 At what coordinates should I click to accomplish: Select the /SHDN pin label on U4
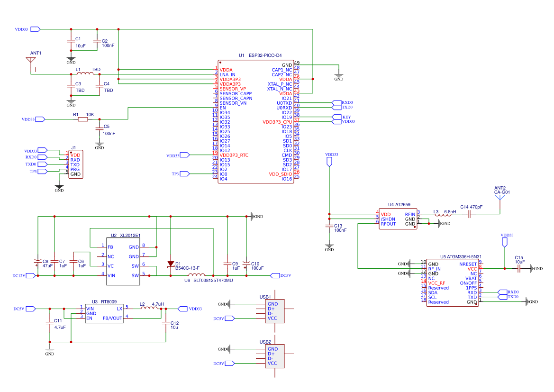point(388,219)
